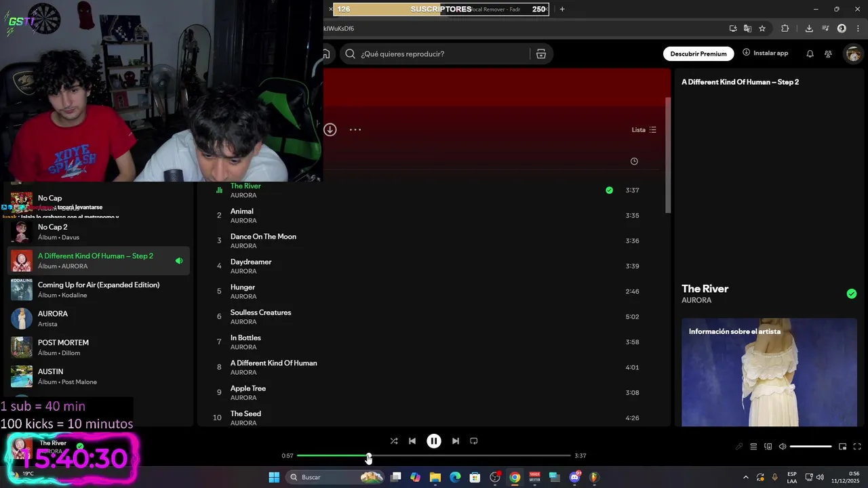
Task: Open the artist information card image
Action: tap(769, 373)
